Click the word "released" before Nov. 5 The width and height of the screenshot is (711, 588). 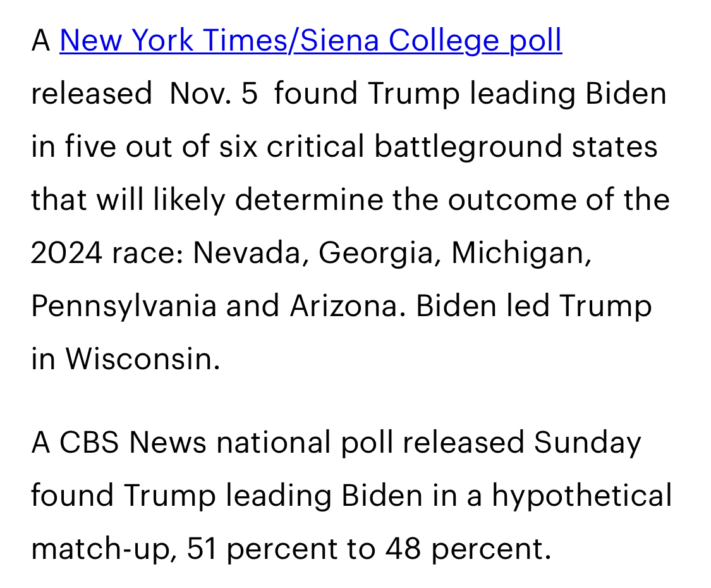click(91, 94)
